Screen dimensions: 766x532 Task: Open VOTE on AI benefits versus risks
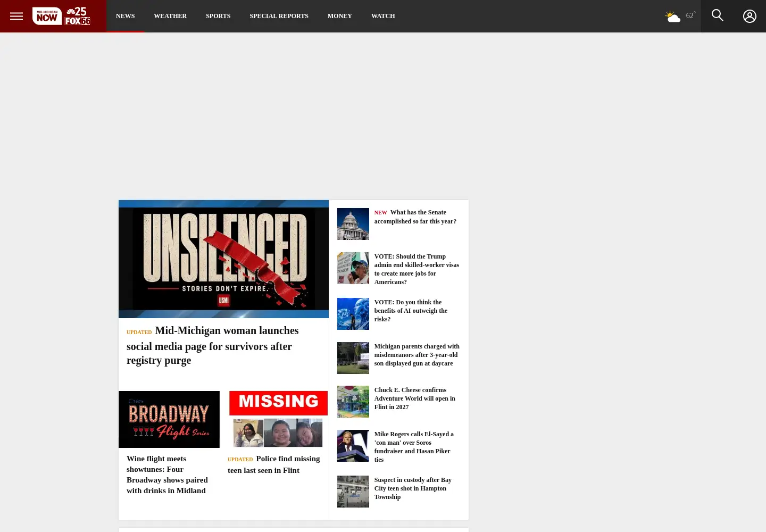[411, 311]
